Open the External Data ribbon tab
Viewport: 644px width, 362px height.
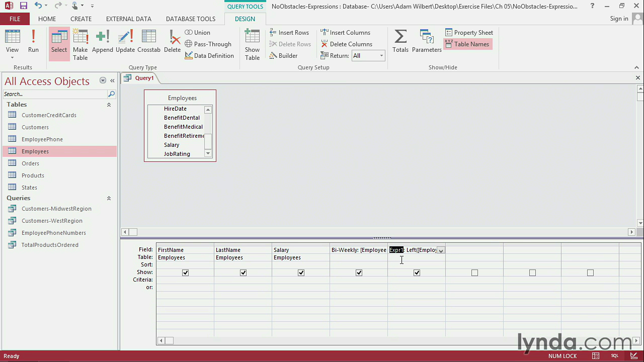128,19
